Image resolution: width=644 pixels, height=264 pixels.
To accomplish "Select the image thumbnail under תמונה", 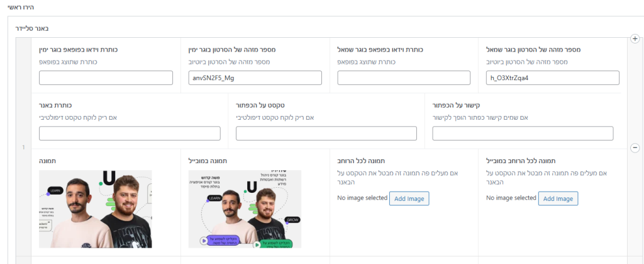I will click(96, 209).
